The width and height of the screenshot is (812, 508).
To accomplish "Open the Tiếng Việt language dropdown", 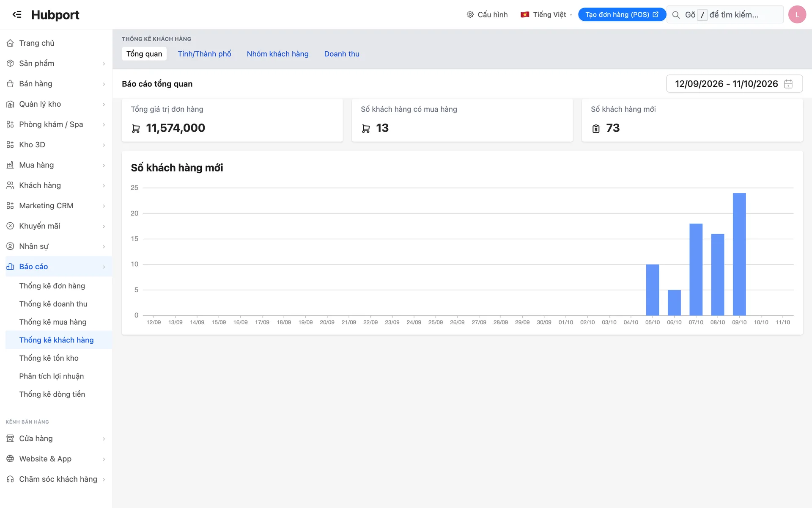I will pyautogui.click(x=546, y=14).
